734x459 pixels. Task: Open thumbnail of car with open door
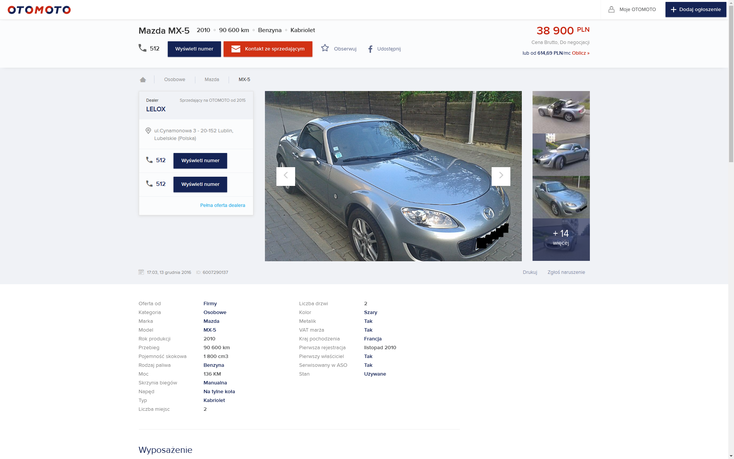[x=561, y=112]
